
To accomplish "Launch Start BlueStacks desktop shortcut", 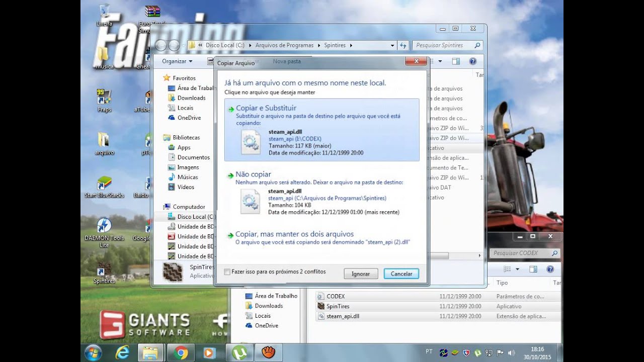I will click(104, 187).
